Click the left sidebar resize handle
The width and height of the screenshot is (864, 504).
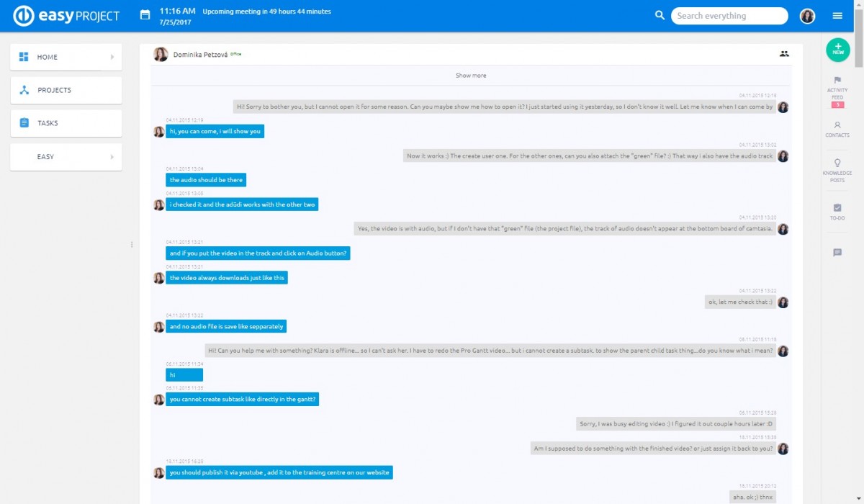click(132, 245)
